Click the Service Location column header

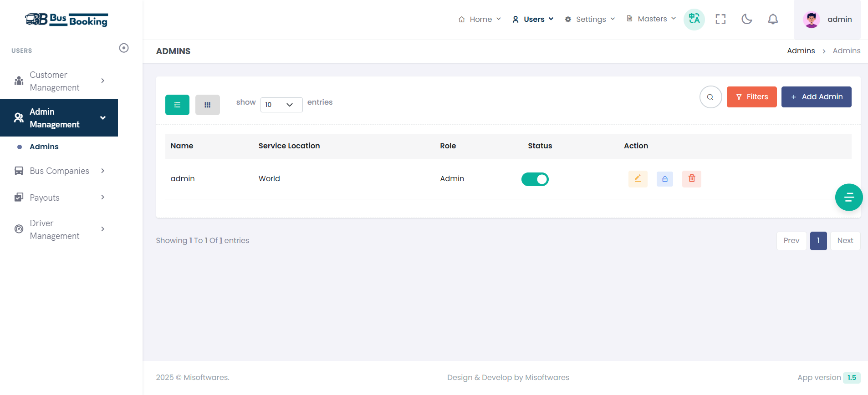(289, 146)
